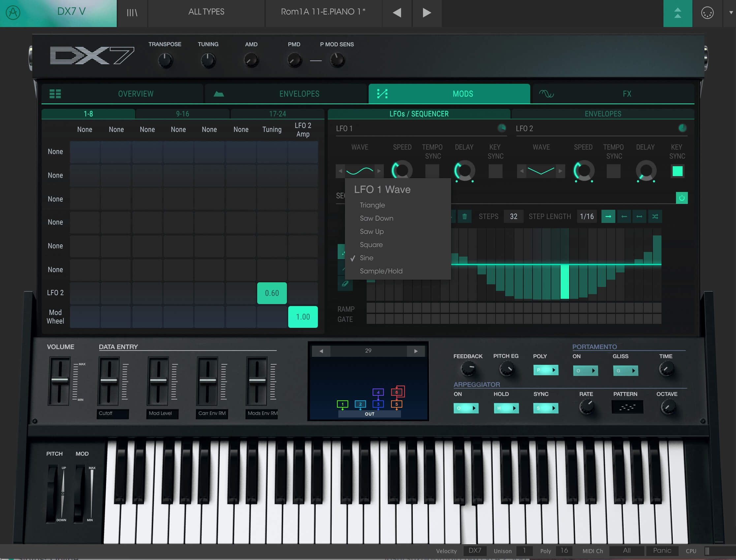Image resolution: width=736 pixels, height=560 pixels.
Task: Switch to the FX tab
Action: pos(613,94)
